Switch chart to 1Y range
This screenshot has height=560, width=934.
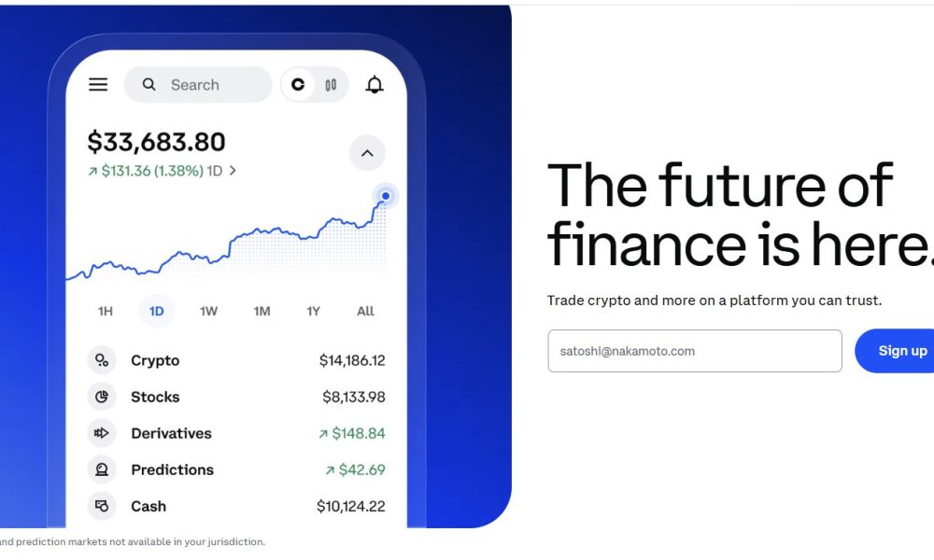point(314,311)
